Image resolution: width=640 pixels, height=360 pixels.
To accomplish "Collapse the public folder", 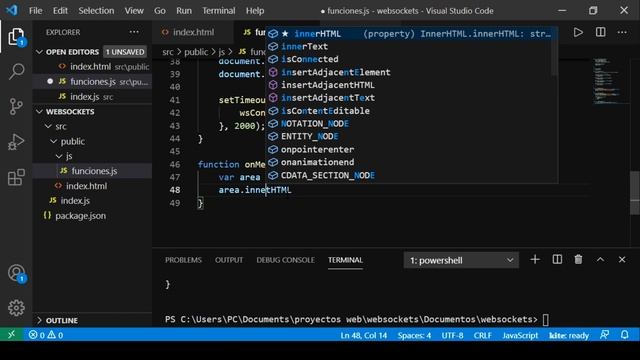I will tap(53, 141).
